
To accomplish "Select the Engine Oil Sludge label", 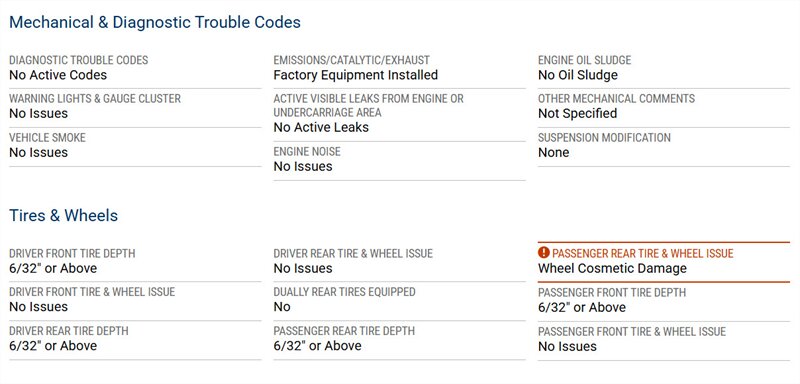I will coord(585,60).
